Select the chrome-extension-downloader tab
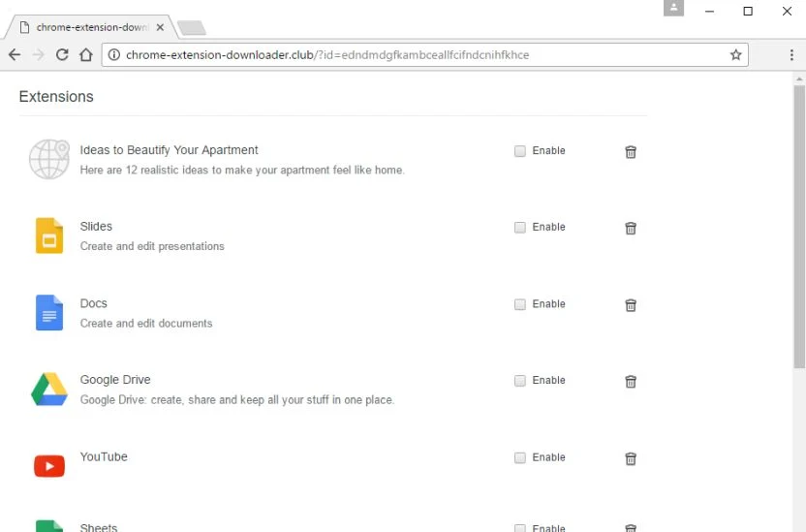The width and height of the screenshot is (806, 532). [x=91, y=27]
